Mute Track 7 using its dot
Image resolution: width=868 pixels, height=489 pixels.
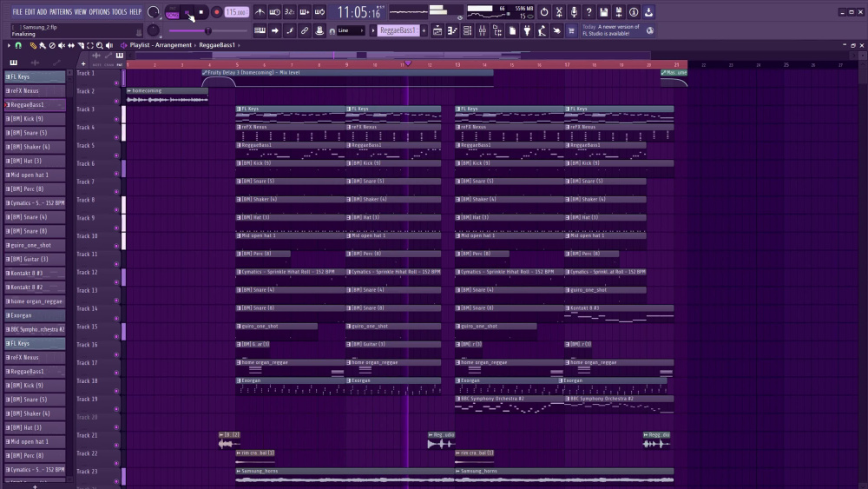116,192
